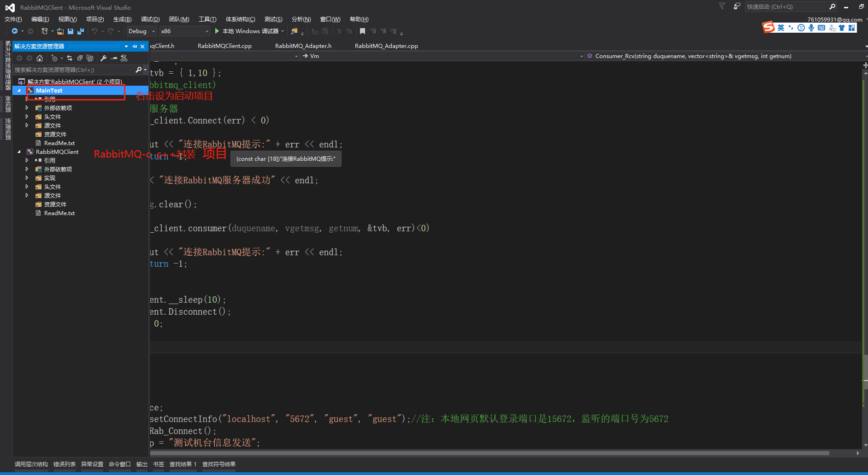Click the send feedback icon

[x=737, y=6]
